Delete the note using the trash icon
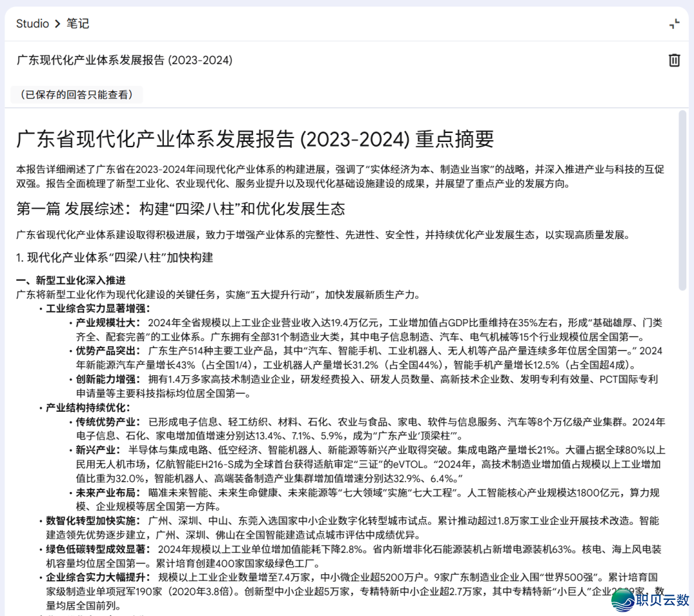This screenshot has width=694, height=616. click(674, 60)
